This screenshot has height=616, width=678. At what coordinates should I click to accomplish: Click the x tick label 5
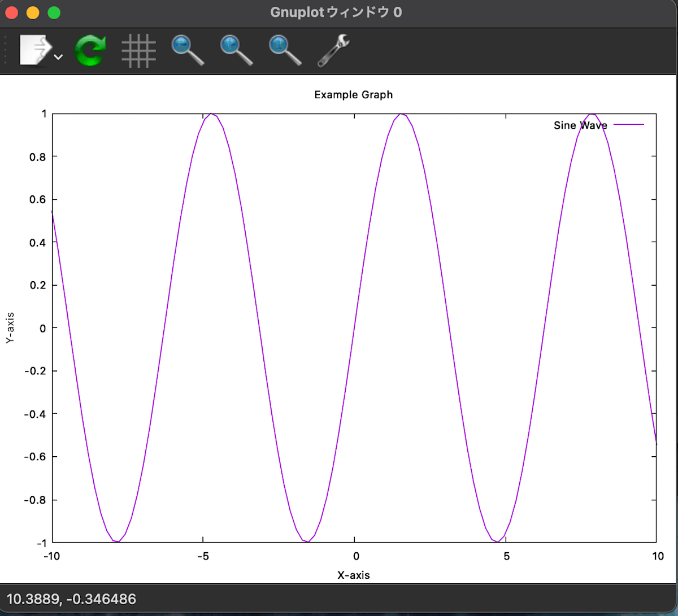506,556
